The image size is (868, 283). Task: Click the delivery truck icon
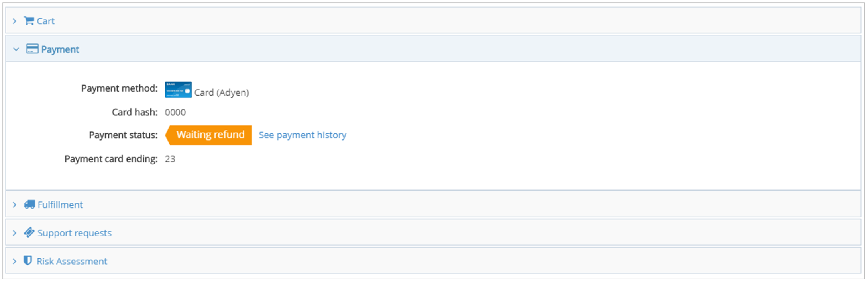[x=29, y=205]
